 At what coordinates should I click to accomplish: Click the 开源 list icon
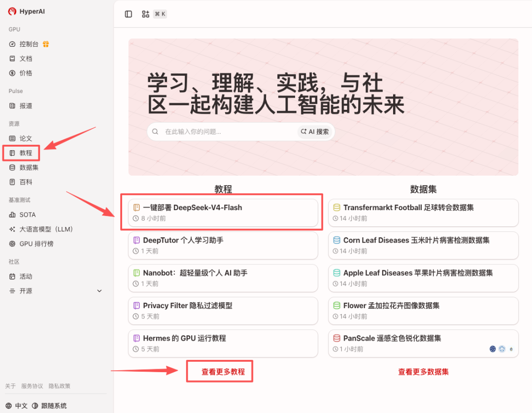(x=12, y=291)
